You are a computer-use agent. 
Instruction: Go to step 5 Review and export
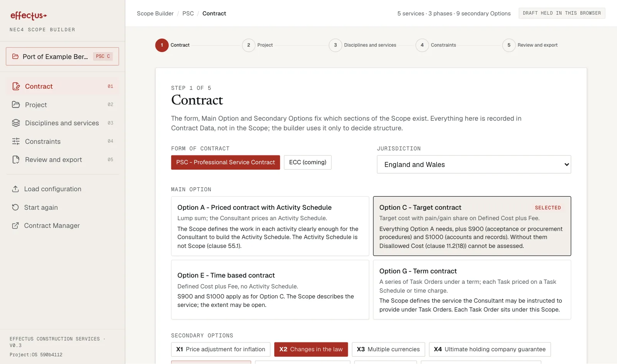point(530,45)
